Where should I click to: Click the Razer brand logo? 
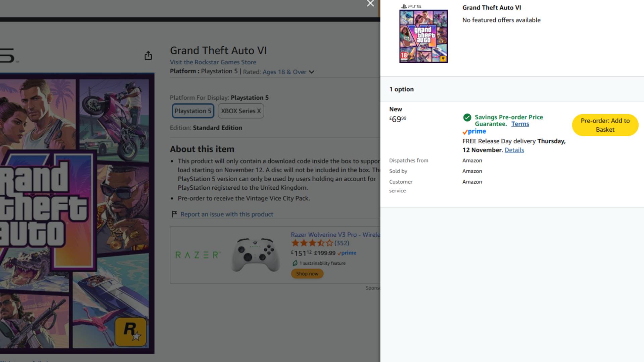[198, 255]
